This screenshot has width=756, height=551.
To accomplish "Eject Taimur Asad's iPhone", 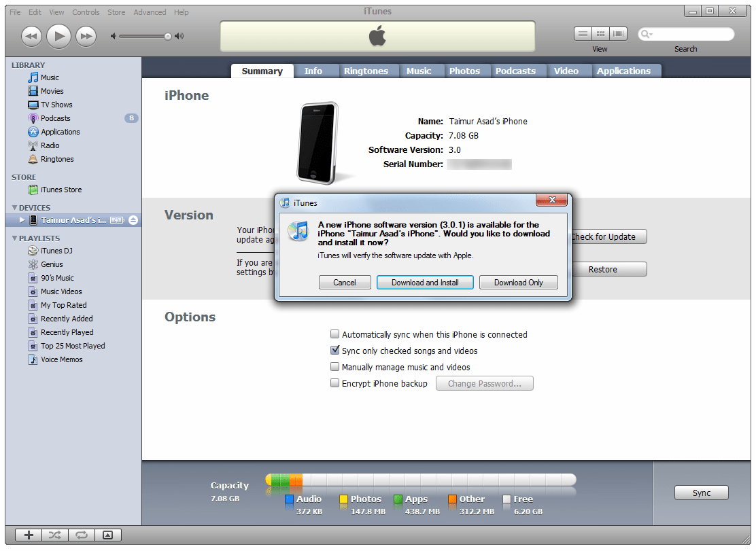I will tap(134, 219).
